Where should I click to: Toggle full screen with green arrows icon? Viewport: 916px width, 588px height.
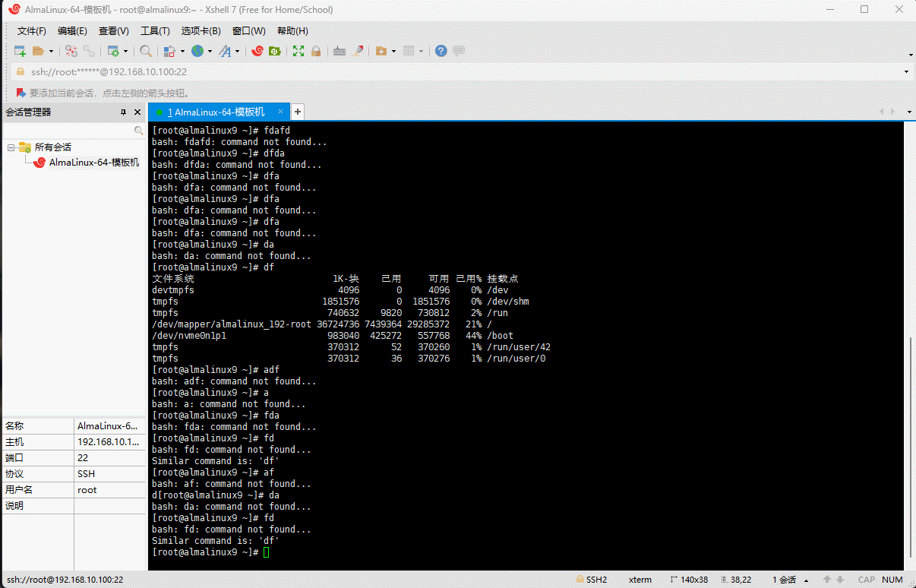[298, 51]
